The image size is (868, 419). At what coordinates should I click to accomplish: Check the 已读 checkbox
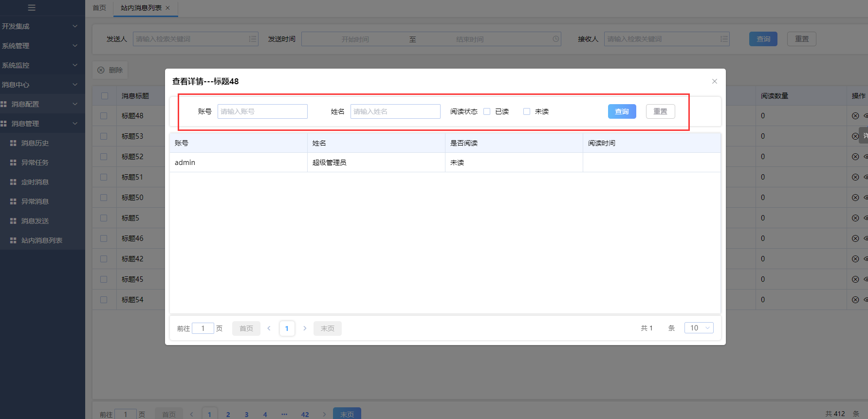(487, 111)
